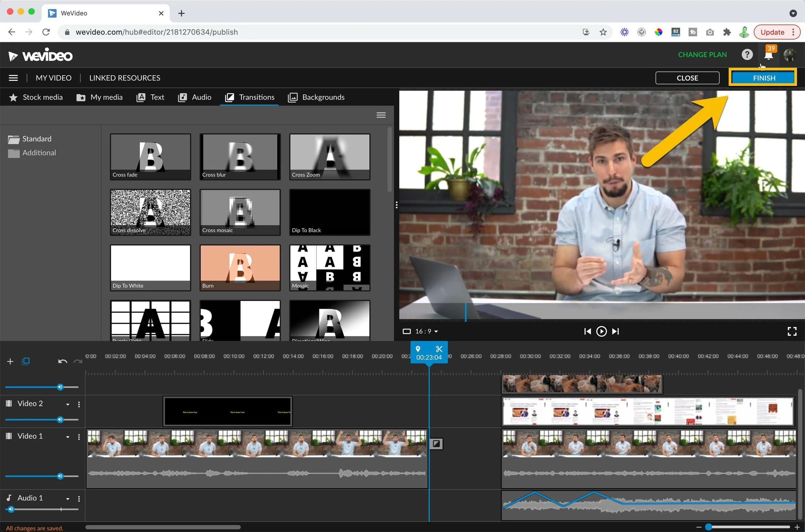This screenshot has height=532, width=805.
Task: Expand the Video 2 track dropdown arrow
Action: coord(68,404)
